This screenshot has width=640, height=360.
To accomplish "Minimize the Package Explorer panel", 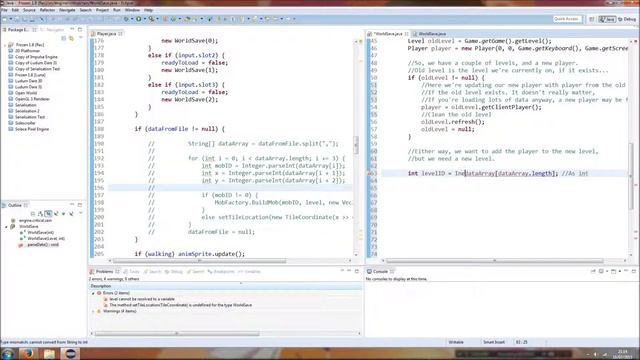I will pyautogui.click(x=72, y=29).
